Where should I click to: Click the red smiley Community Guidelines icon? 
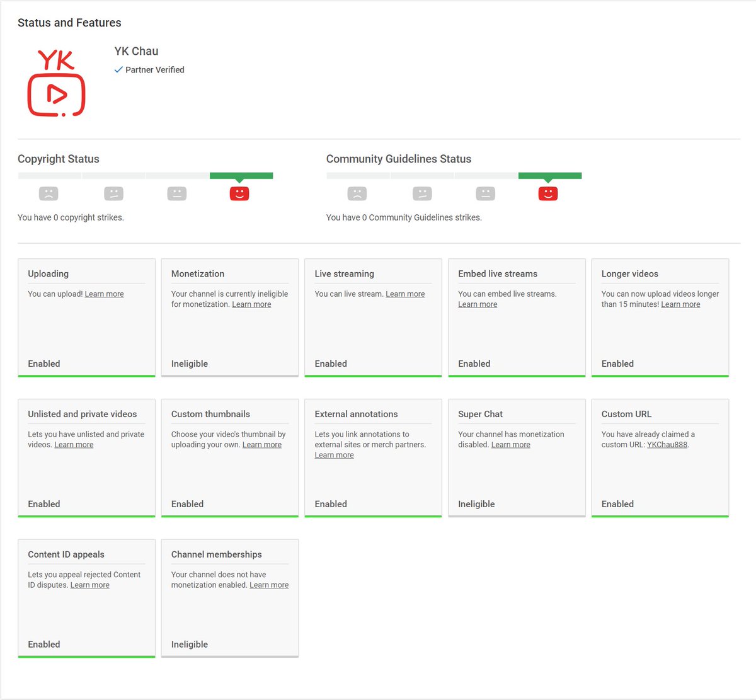(548, 193)
